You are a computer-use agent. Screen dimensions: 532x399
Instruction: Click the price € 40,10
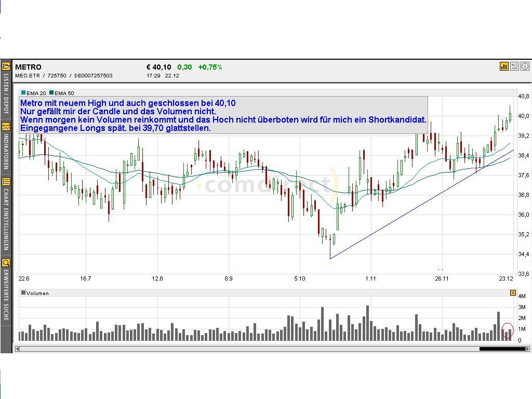click(159, 67)
